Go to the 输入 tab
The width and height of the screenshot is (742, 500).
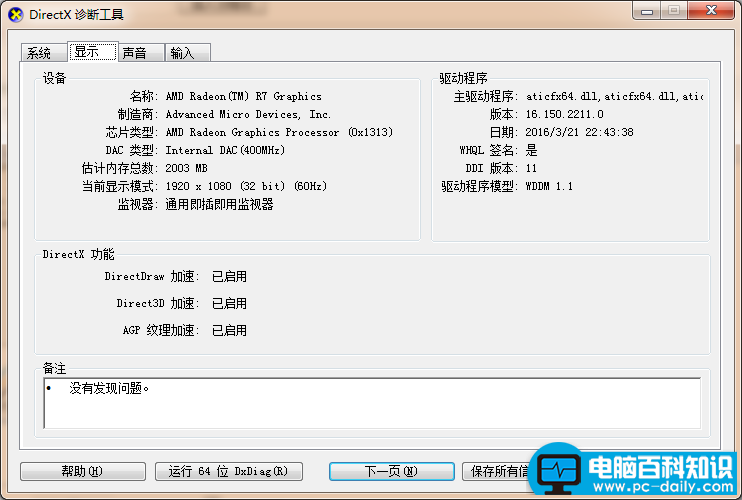pos(182,53)
